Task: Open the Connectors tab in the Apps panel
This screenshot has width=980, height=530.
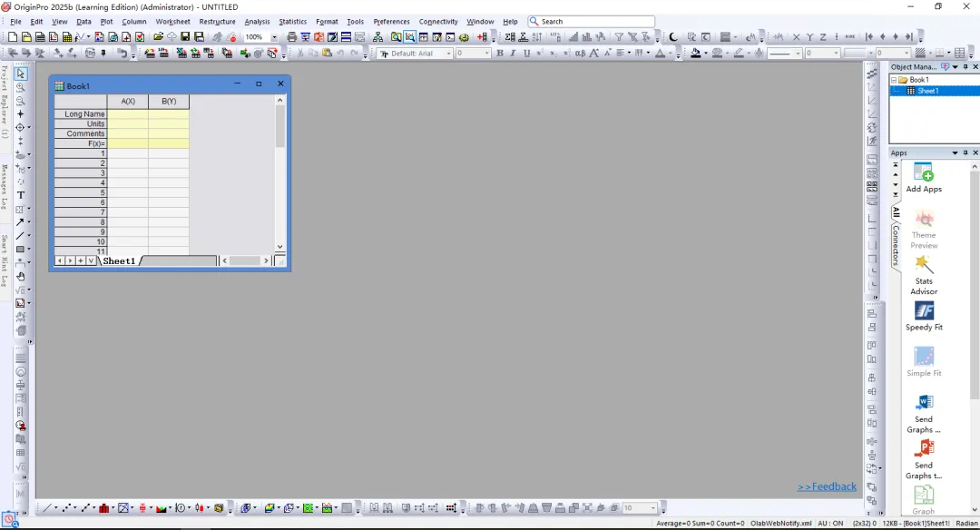Action: click(896, 245)
